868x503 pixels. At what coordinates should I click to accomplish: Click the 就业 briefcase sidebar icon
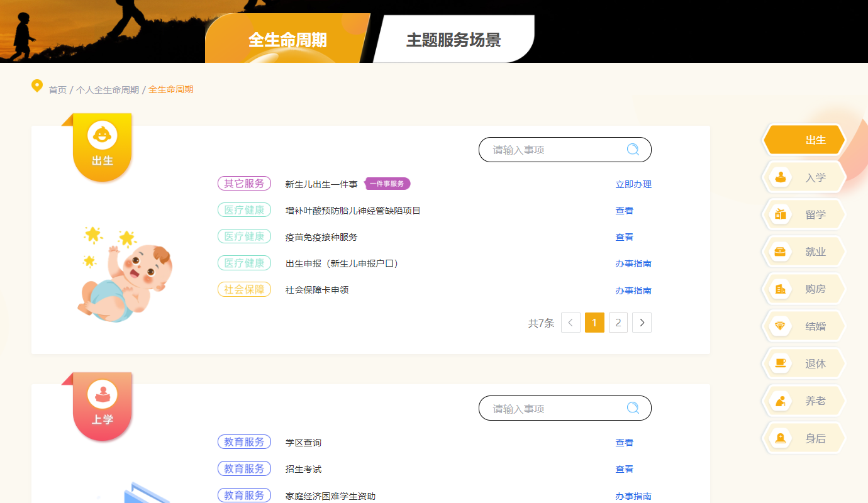click(781, 251)
